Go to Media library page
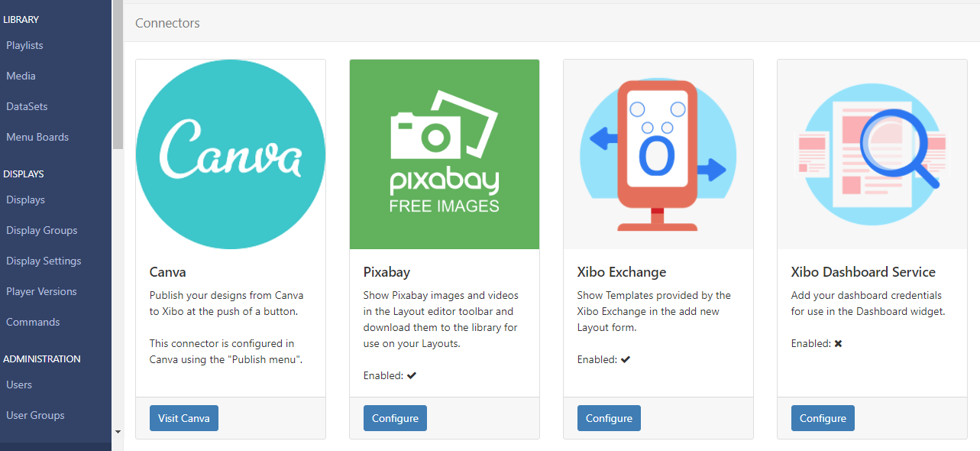The height and width of the screenshot is (451, 980). click(x=21, y=76)
